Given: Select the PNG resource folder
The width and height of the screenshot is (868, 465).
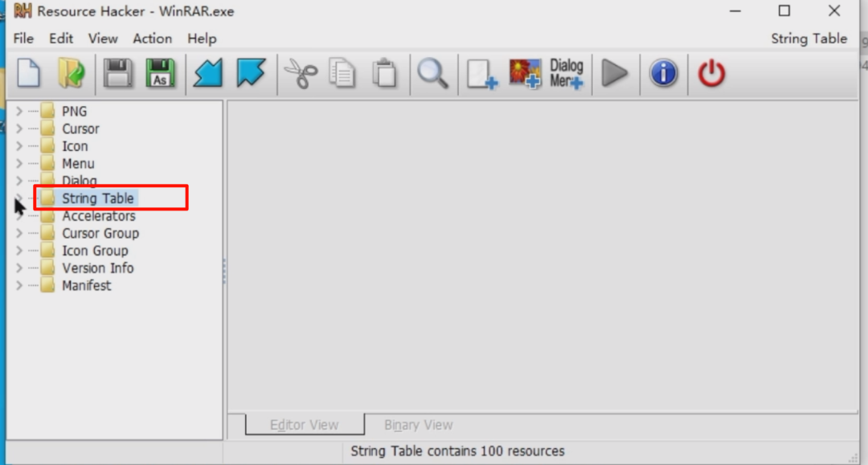Looking at the screenshot, I should coord(74,111).
